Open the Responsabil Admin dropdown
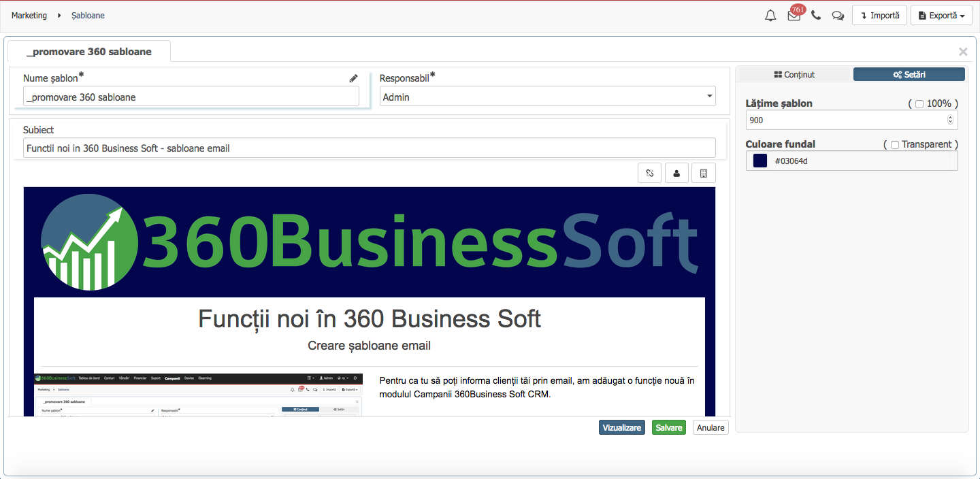The height and width of the screenshot is (479, 980). click(548, 97)
